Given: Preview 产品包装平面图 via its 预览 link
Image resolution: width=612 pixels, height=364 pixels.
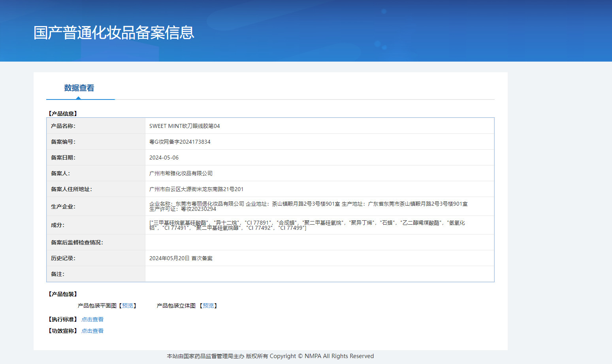Looking at the screenshot, I should 128,306.
